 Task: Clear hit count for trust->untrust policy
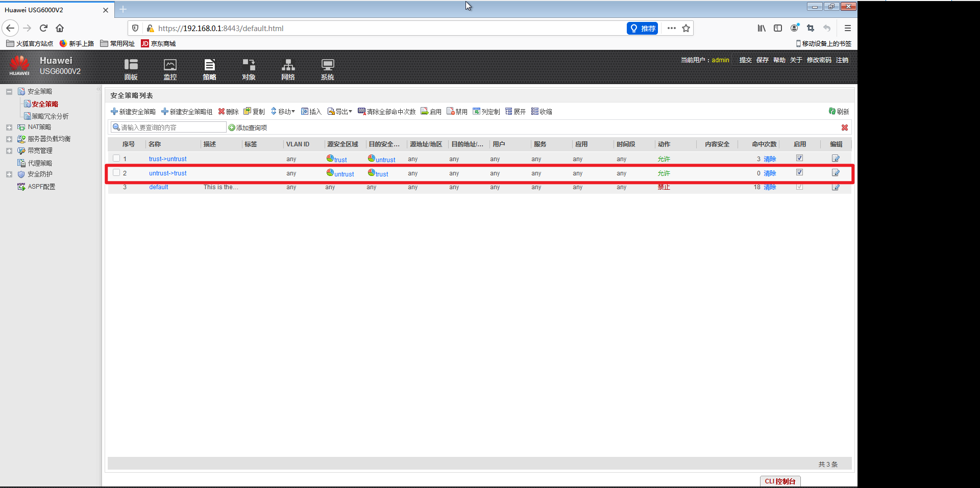770,159
